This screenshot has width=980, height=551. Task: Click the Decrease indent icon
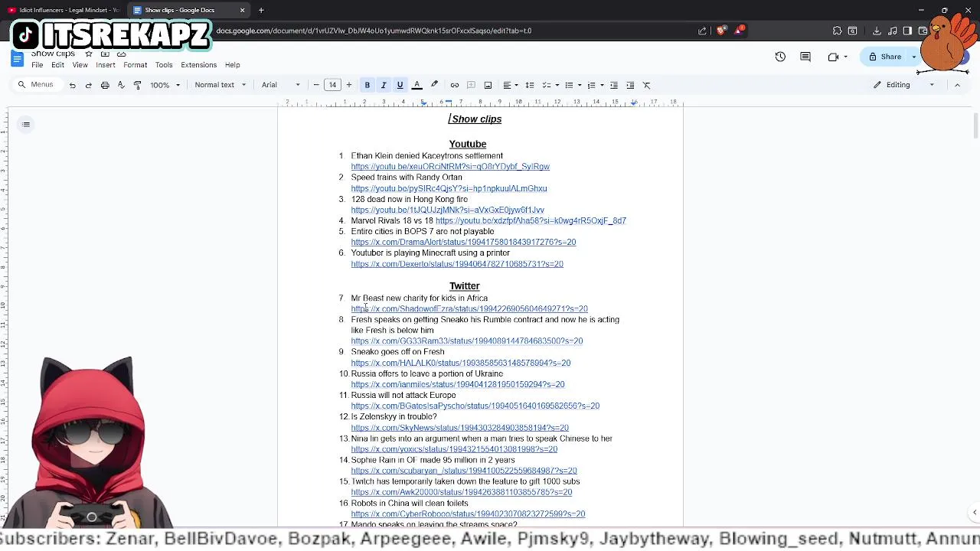613,85
